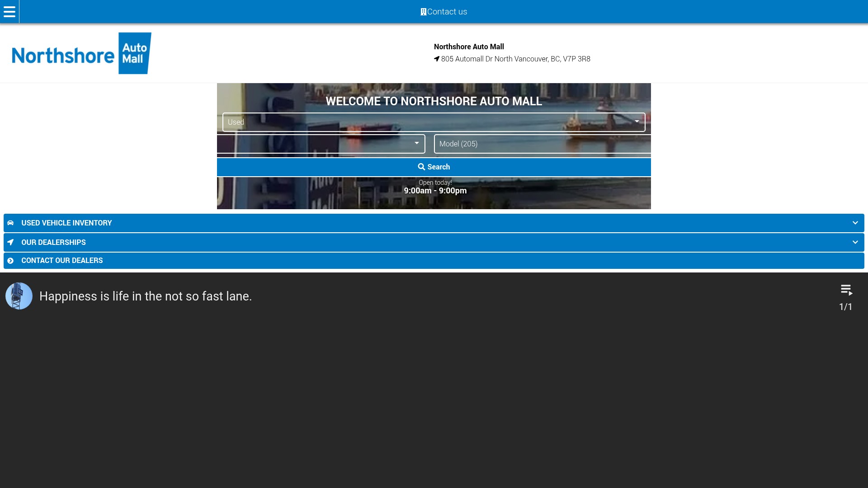Click the blue Search button
The height and width of the screenshot is (488, 868).
(x=434, y=167)
